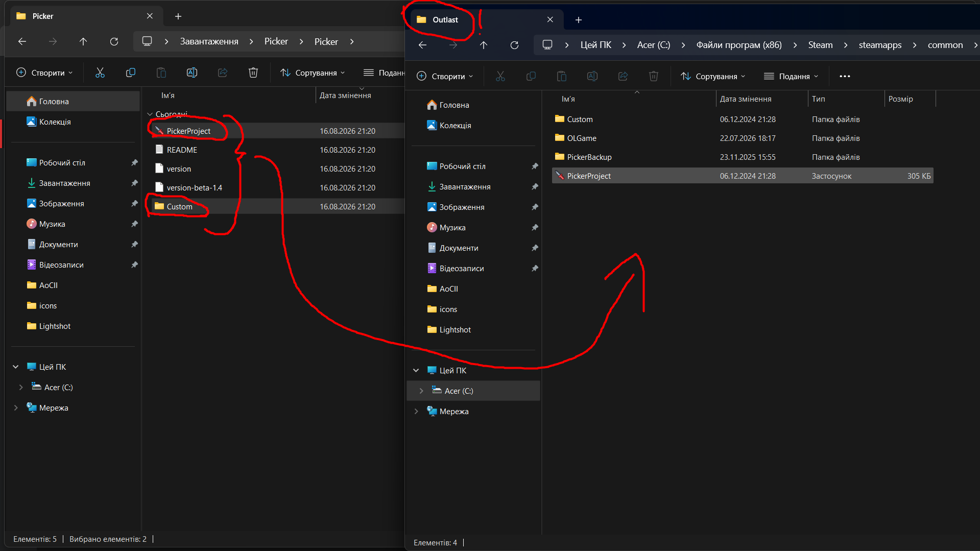Screen dimensions: 980x551
Task: Click Paste icon in Picker window toolbar
Action: [161, 73]
